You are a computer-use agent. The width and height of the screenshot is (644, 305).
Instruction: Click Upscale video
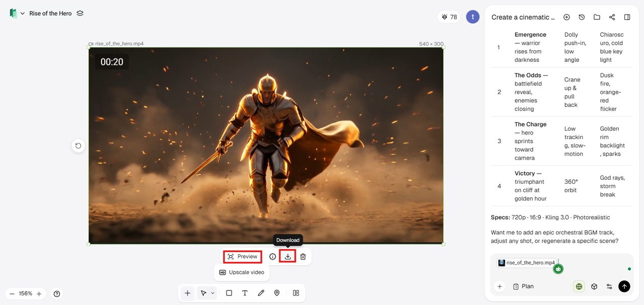click(x=242, y=272)
